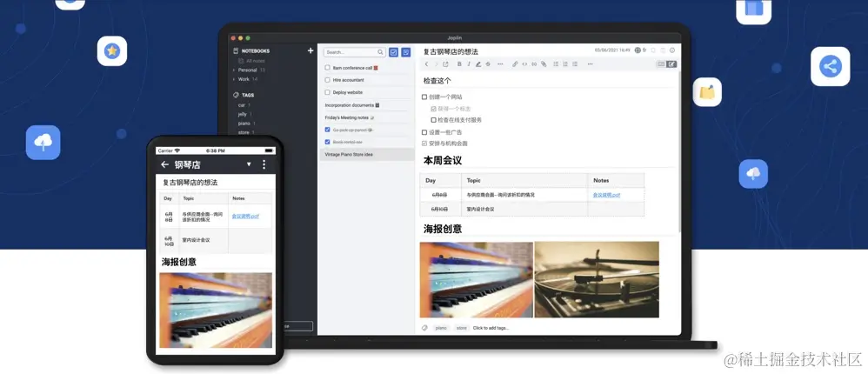The image size is (868, 374).
Task: Open the phone app's three-dot menu
Action: 264,164
